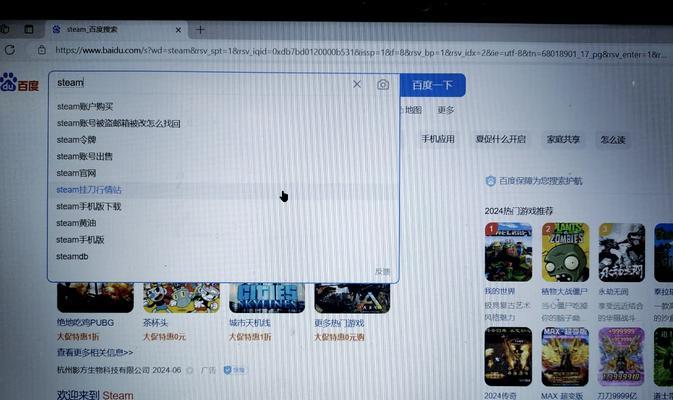Click the 保障 shield badge on the ad
Image resolution: width=673 pixels, height=400 pixels.
[234, 370]
